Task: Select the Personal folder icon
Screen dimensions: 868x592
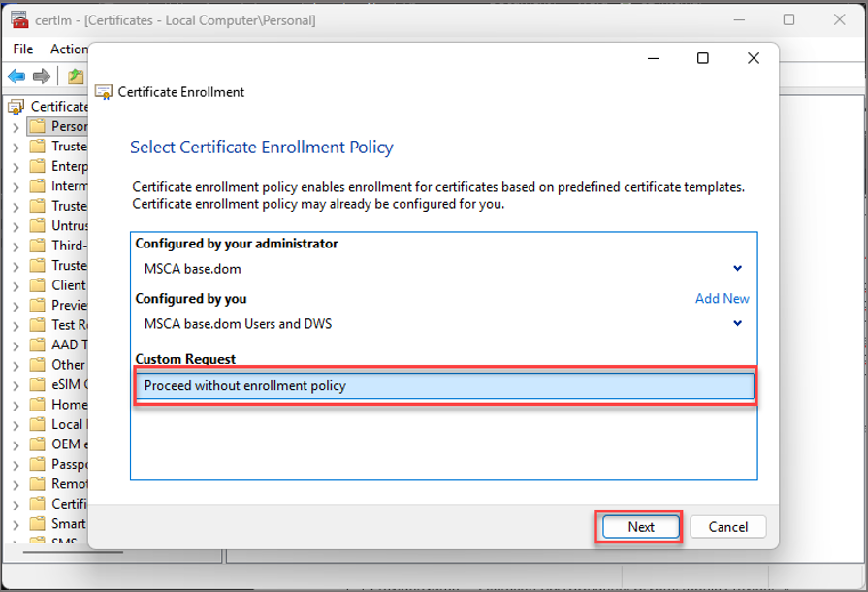Action: pyautogui.click(x=37, y=126)
